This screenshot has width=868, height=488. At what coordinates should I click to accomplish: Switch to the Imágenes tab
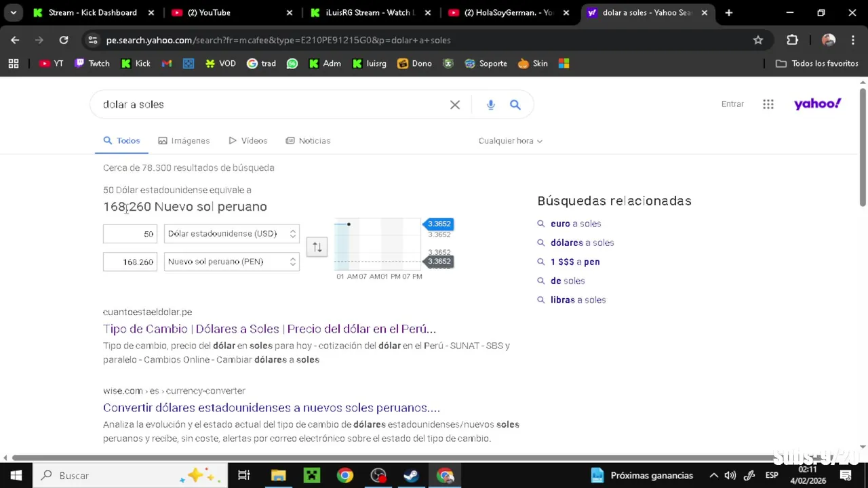[x=184, y=141]
